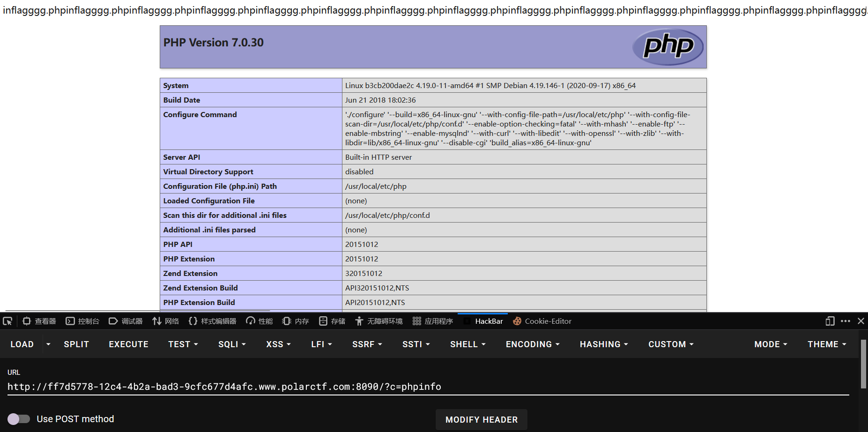Open the ENCODING dropdown
This screenshot has width=868, height=432.
533,344
